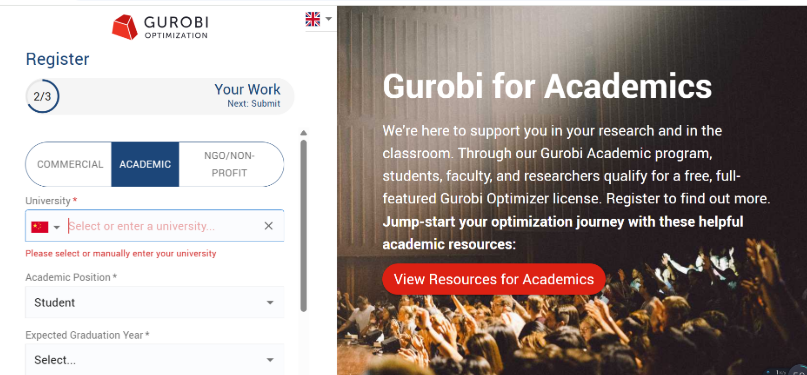Image resolution: width=807 pixels, height=375 pixels.
Task: Select the NGO/Non-Profit account type
Action: pos(230,165)
